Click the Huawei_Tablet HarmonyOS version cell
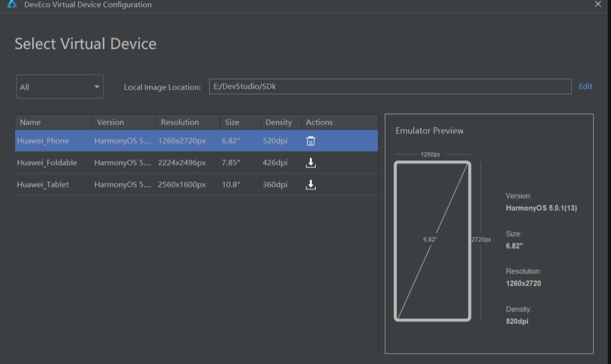The image size is (611, 364). coord(123,184)
